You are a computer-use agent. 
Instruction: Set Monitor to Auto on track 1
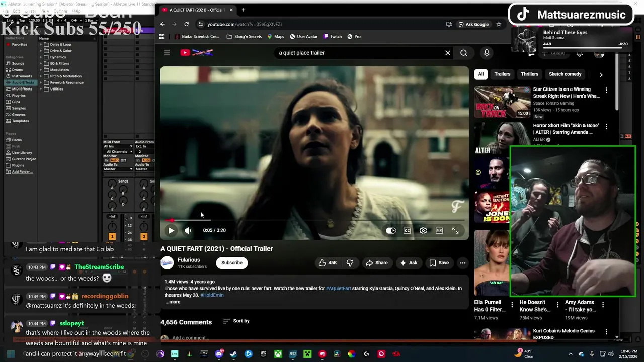(114, 160)
